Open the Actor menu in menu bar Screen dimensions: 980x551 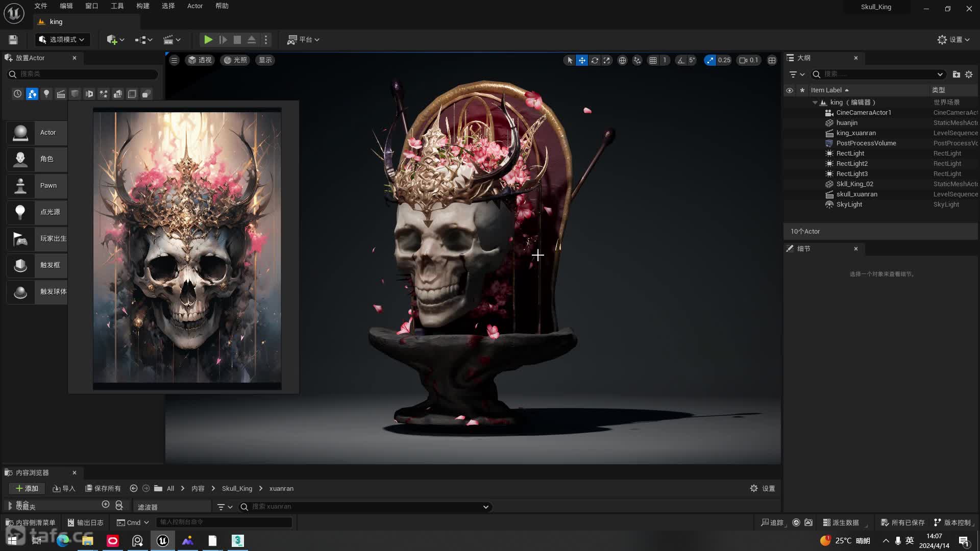[x=195, y=6]
